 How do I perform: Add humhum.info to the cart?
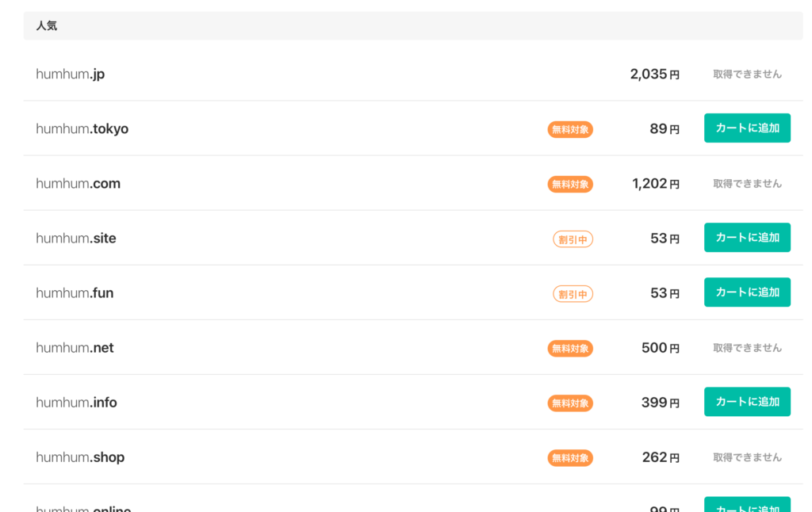coord(747,402)
